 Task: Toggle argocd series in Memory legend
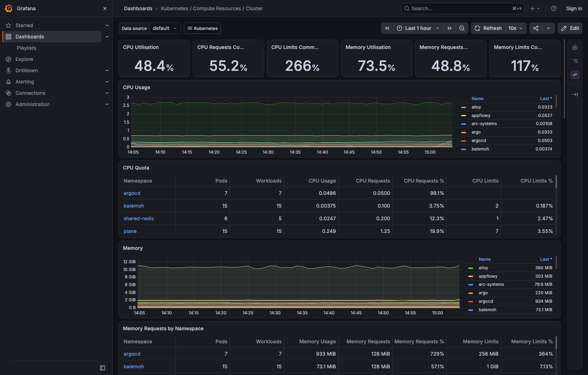[485, 301]
